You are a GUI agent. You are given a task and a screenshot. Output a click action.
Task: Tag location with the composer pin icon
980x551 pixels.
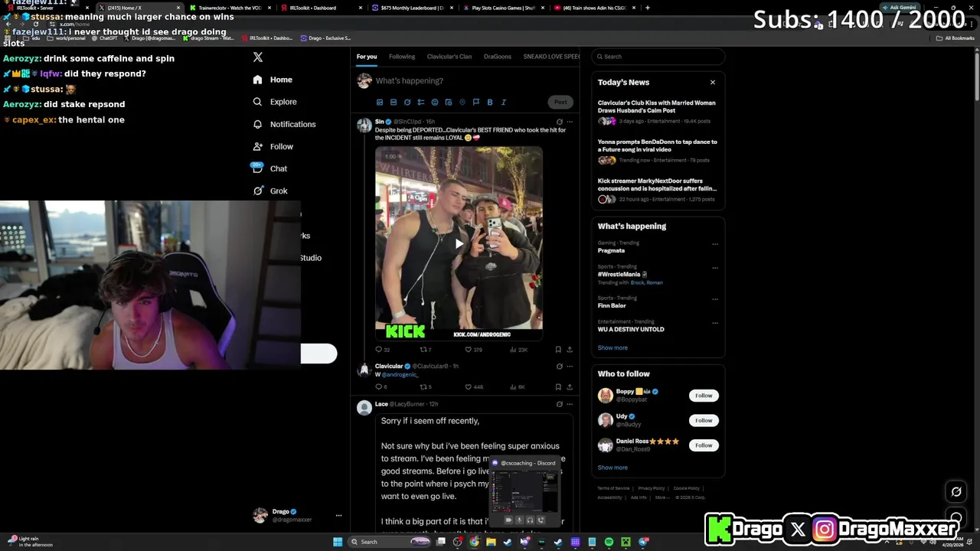pyautogui.click(x=462, y=102)
